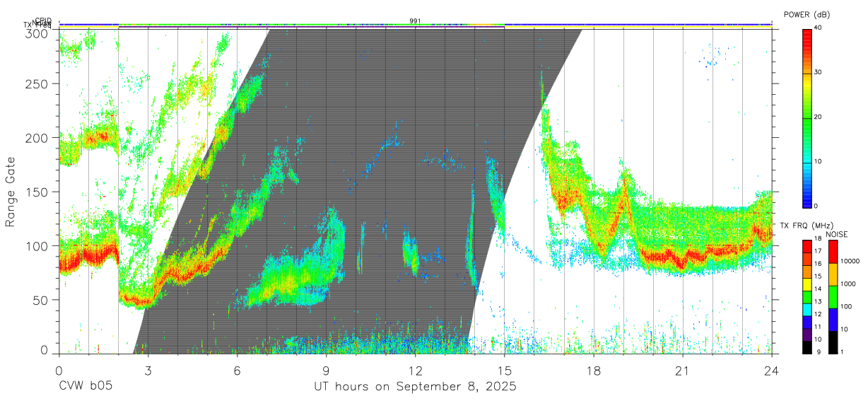Click the UT hour 15 tick label
Image resolution: width=868 pixels, height=401 pixels.
tap(504, 370)
